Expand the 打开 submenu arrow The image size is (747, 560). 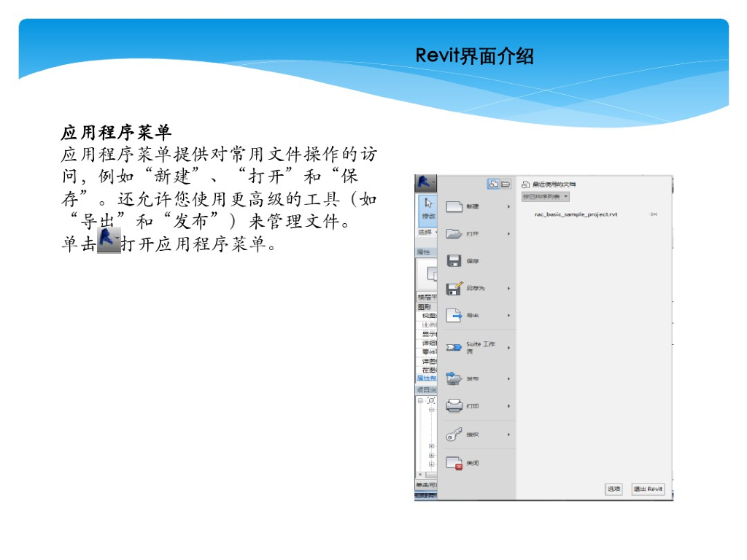(x=508, y=234)
